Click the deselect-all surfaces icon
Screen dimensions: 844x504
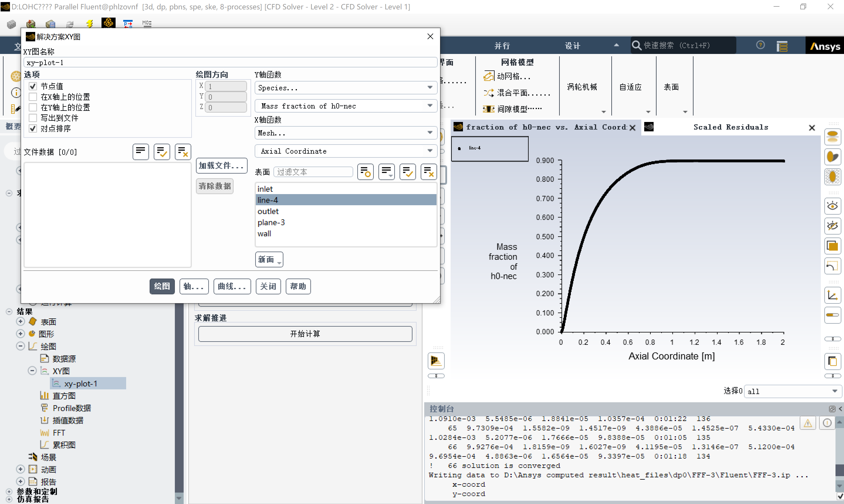[x=429, y=172]
